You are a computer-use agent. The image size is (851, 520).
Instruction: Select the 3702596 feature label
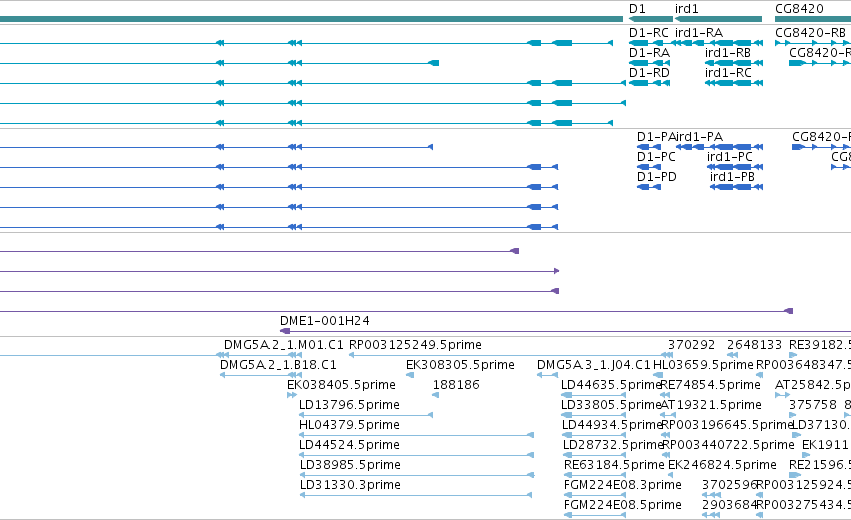click(729, 485)
